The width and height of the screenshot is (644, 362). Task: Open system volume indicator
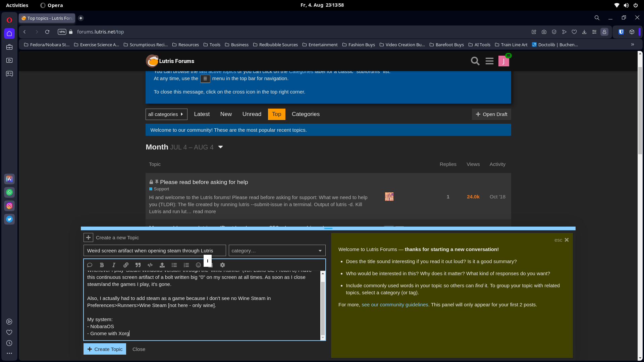(626, 5)
